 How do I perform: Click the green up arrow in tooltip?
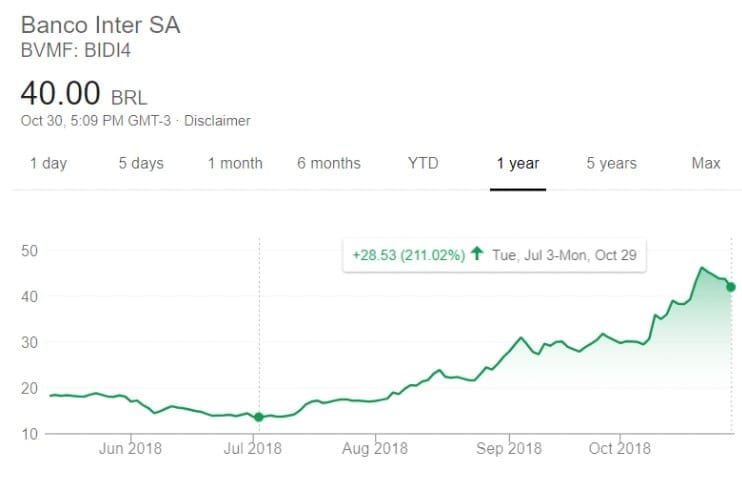477,253
